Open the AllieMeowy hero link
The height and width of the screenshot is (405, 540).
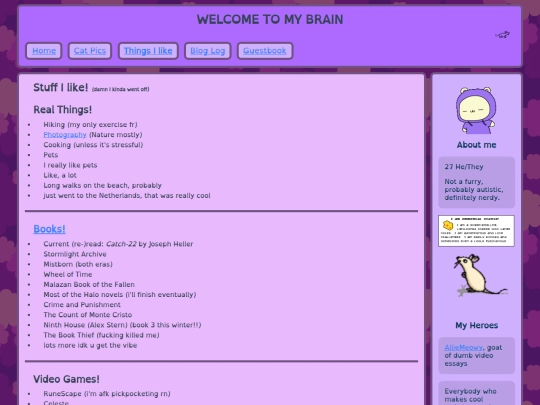463,347
